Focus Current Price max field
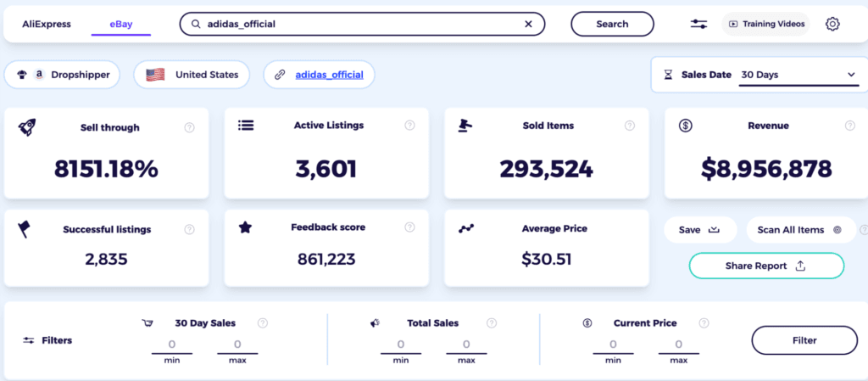Viewport: 868px width, 381px height. click(x=679, y=345)
